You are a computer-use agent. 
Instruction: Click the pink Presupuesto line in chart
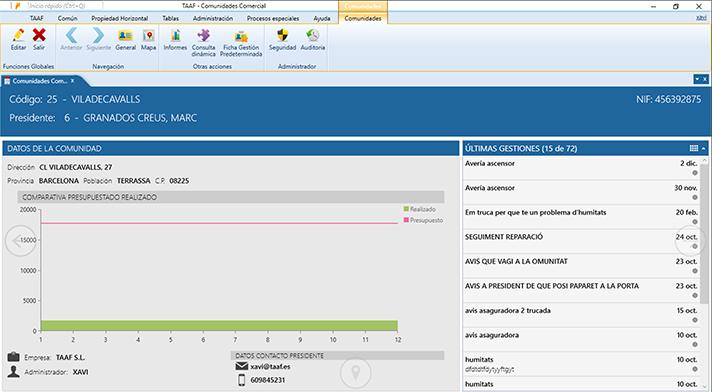[x=219, y=223]
